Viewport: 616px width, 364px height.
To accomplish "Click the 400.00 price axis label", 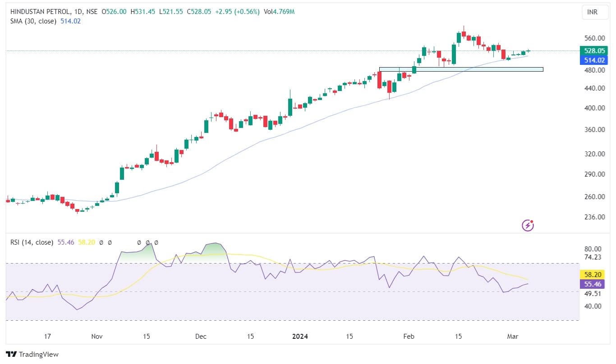I will (594, 108).
